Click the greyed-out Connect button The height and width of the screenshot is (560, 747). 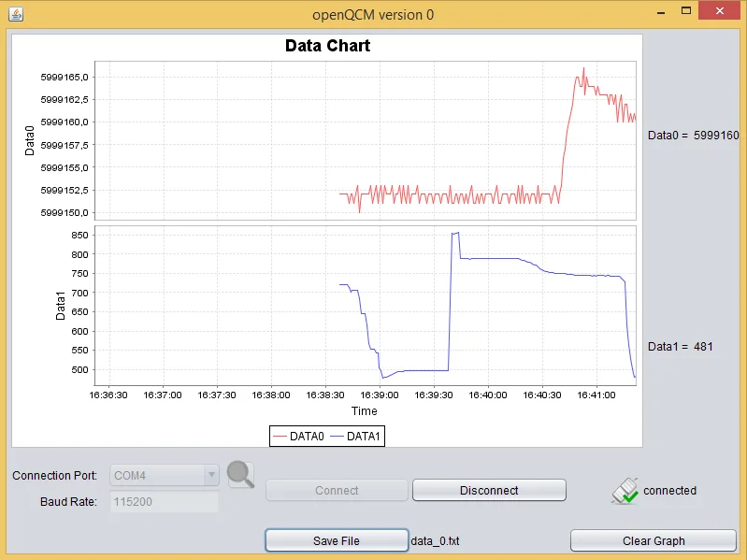(337, 491)
